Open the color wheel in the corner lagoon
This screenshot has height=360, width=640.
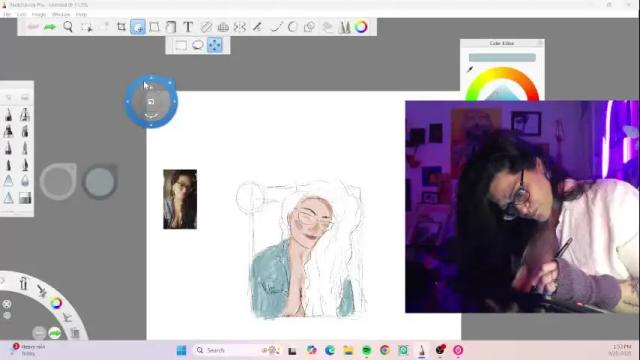tap(56, 303)
